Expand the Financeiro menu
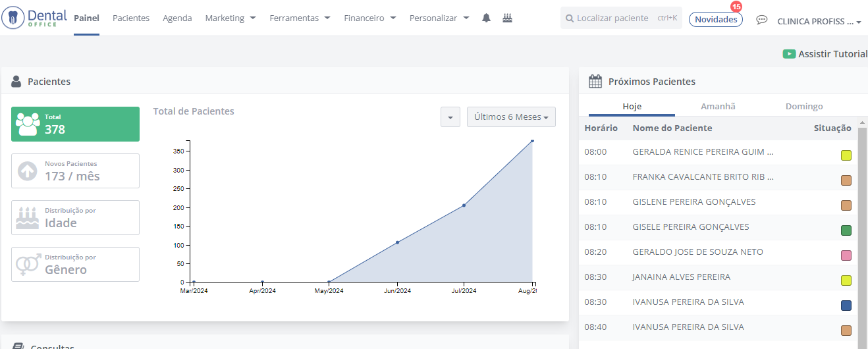868x349 pixels. pos(369,18)
